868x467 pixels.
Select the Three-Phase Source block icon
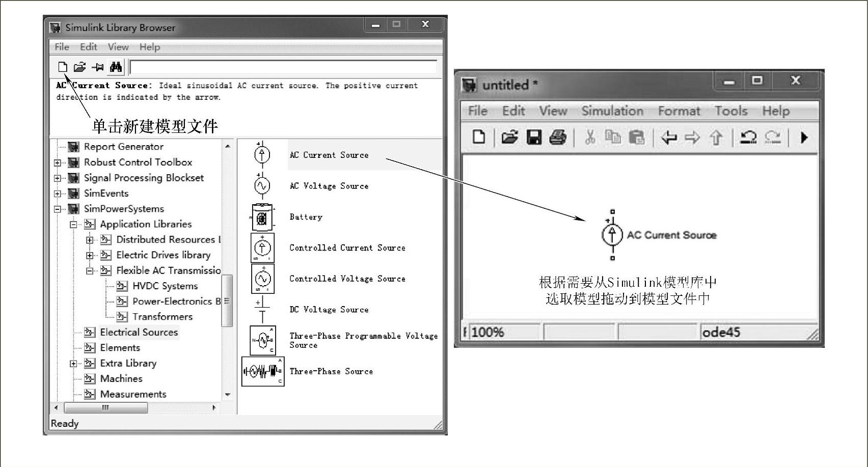263,371
